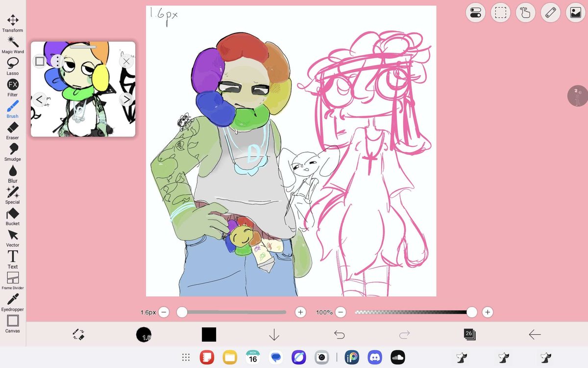Decrease opacity with minus button
Screen dimensions: 588x368
(x=340, y=312)
